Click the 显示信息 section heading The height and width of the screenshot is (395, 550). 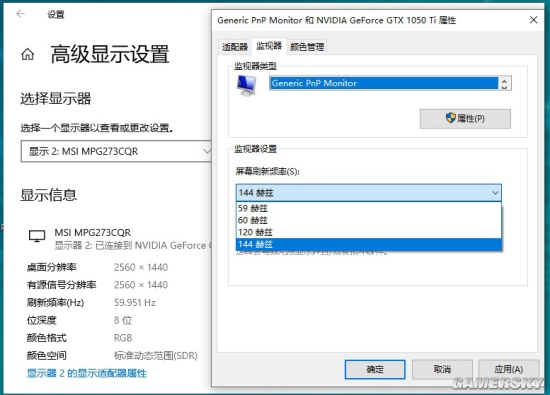tap(48, 195)
